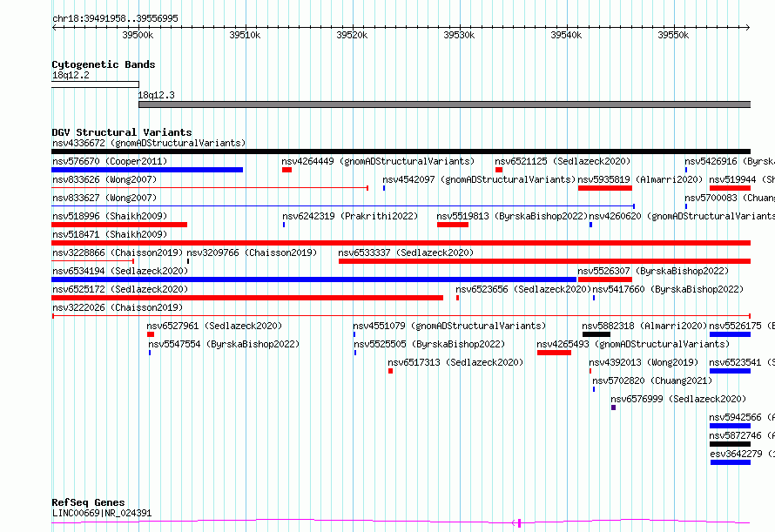Open the nsv576670 (Cooper2011) variant label
775x532 pixels.
coord(110,161)
